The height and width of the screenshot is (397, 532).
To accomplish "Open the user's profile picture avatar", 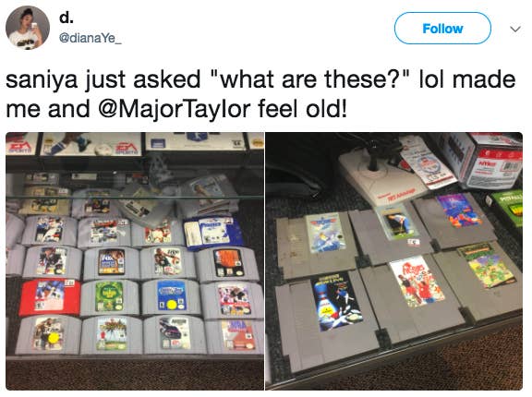I will (28, 28).
